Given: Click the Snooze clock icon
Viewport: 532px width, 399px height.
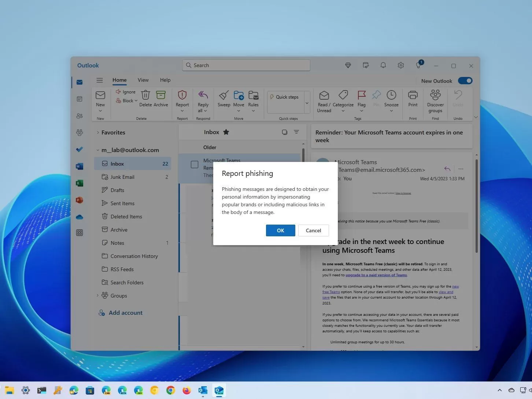Looking at the screenshot, I should point(391,95).
